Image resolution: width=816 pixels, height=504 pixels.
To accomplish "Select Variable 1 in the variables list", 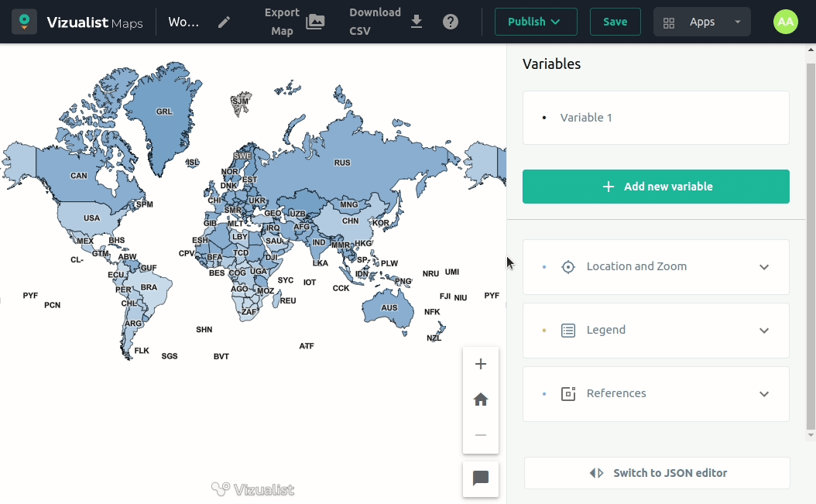I will (x=586, y=118).
